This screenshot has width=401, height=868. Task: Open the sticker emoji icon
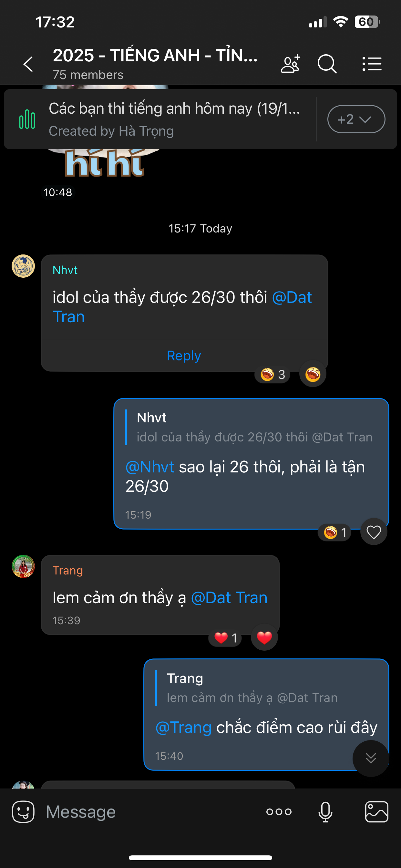[23, 812]
